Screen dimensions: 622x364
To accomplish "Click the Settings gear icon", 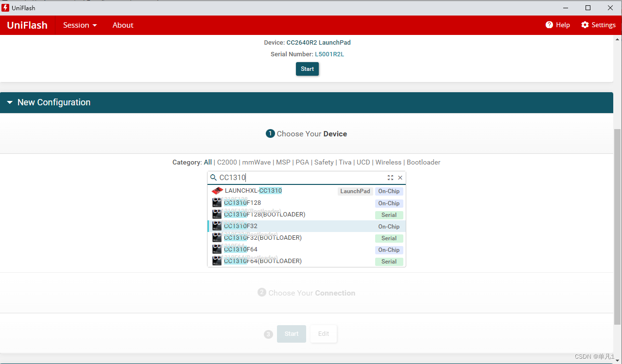I will [585, 25].
